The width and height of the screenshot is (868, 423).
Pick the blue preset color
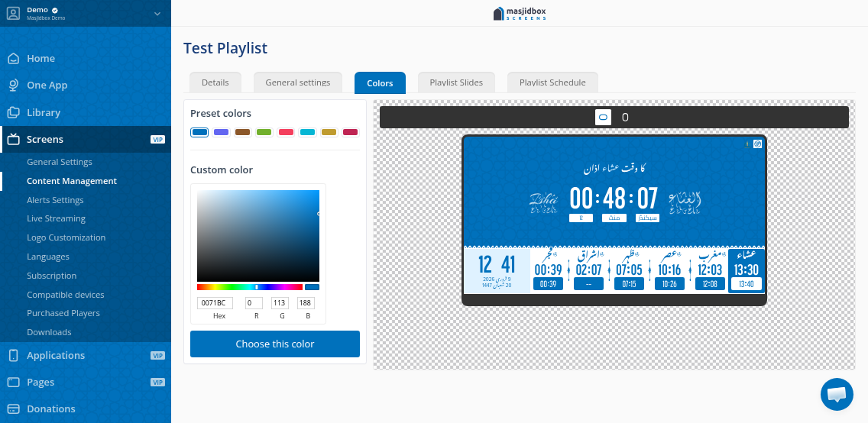tap(199, 132)
